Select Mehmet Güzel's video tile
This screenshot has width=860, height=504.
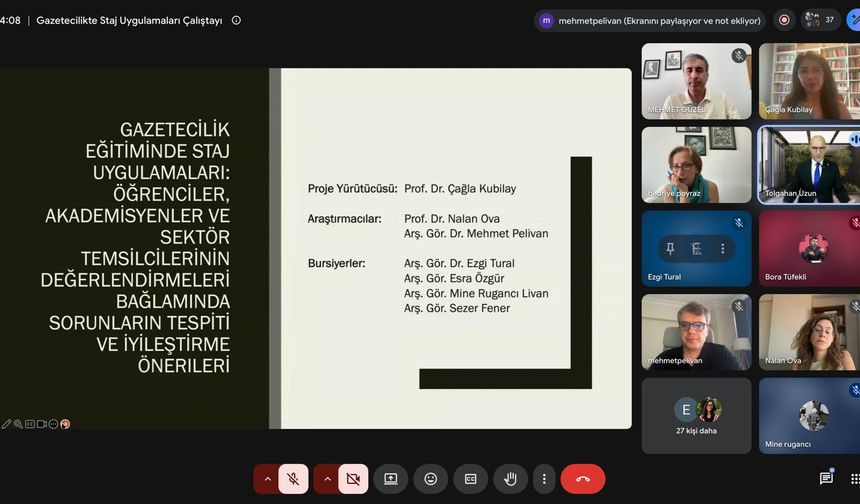click(697, 81)
